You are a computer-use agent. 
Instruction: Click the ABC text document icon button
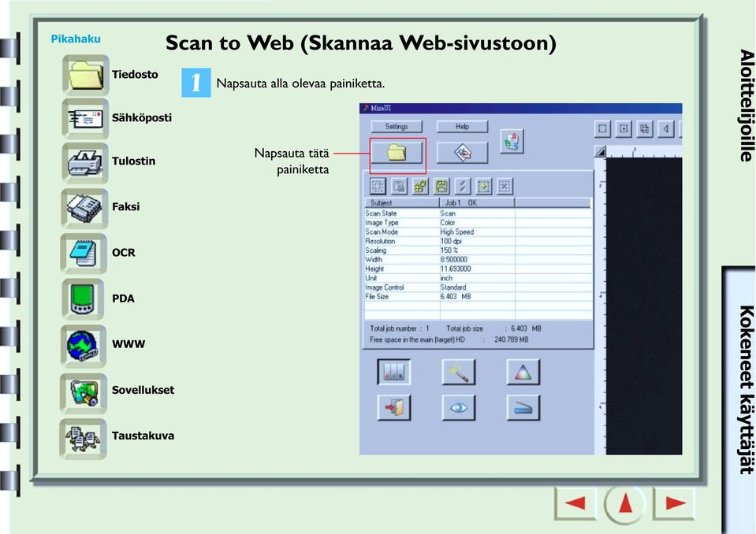[512, 142]
